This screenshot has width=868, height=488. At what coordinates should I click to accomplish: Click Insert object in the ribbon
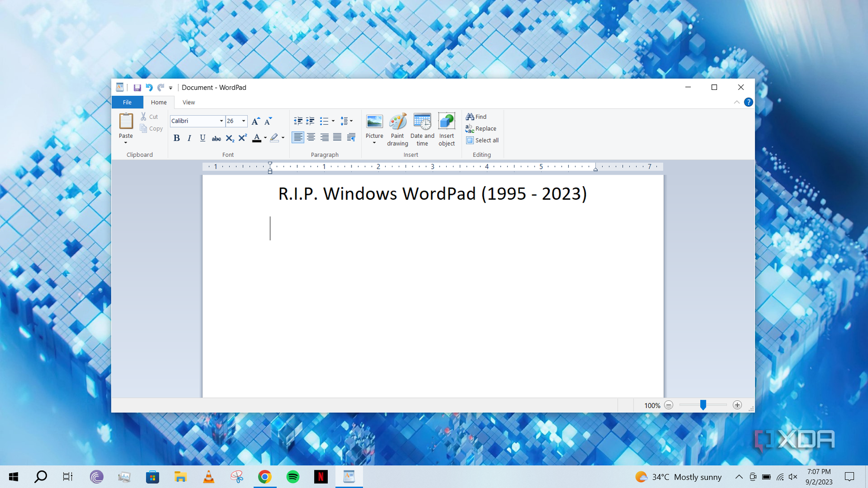tap(446, 129)
